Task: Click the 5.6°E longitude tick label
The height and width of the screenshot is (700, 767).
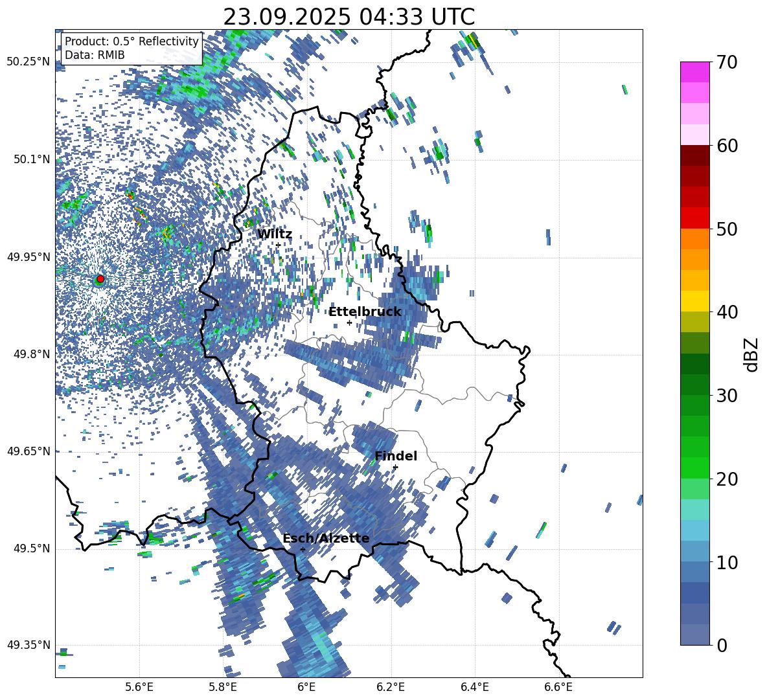Action: [x=139, y=687]
